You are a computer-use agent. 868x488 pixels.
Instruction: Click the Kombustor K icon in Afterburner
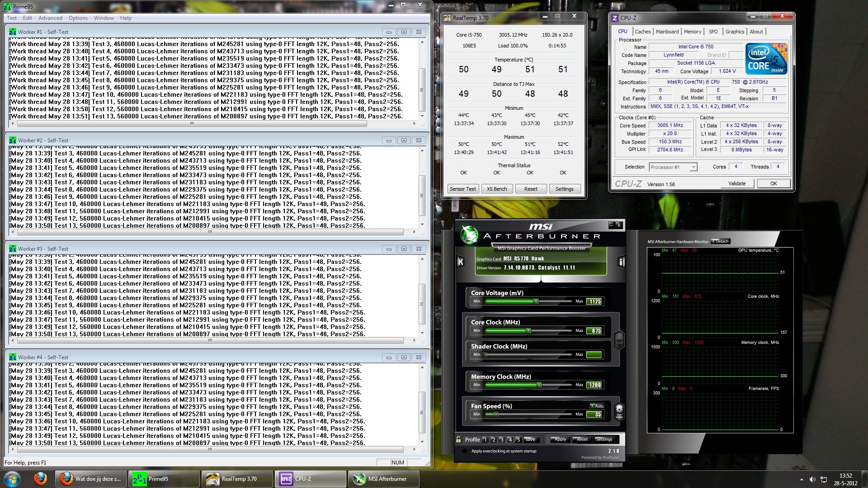click(x=460, y=262)
